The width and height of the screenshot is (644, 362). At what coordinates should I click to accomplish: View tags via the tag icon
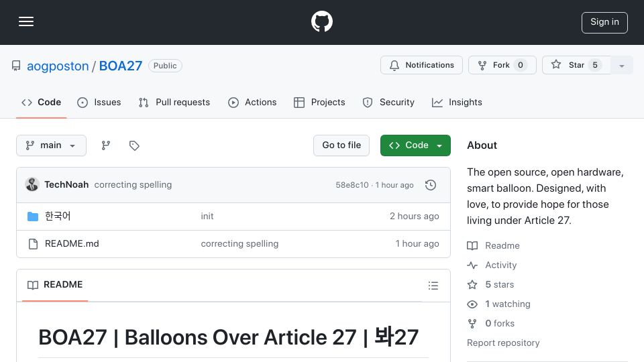(x=134, y=145)
